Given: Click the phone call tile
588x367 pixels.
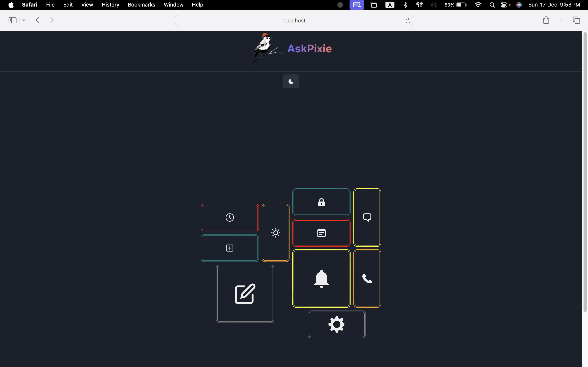Looking at the screenshot, I should [367, 279].
